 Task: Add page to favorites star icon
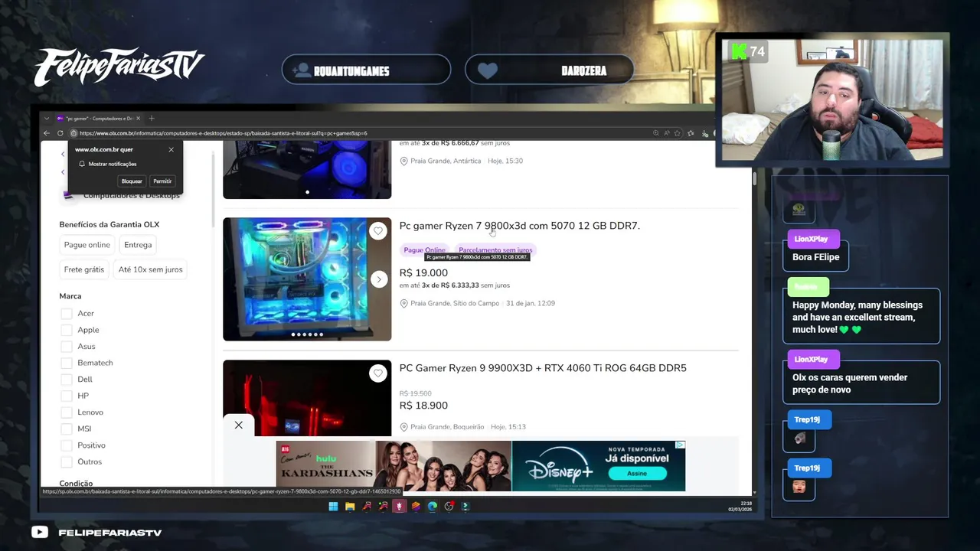coord(677,133)
